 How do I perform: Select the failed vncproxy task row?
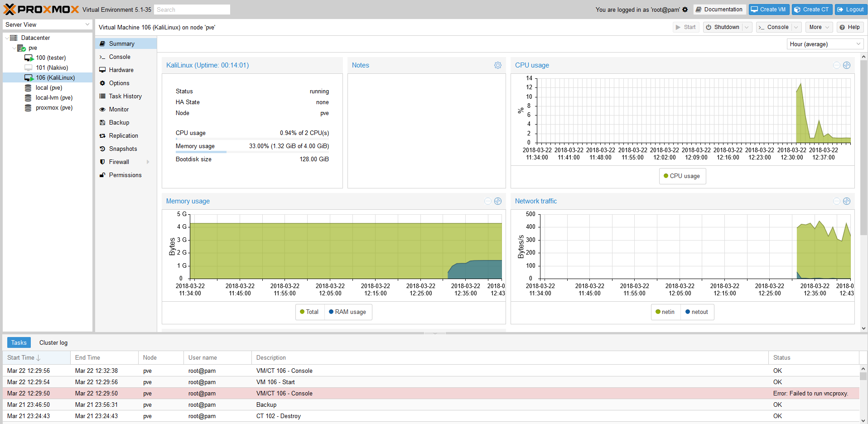(431, 393)
